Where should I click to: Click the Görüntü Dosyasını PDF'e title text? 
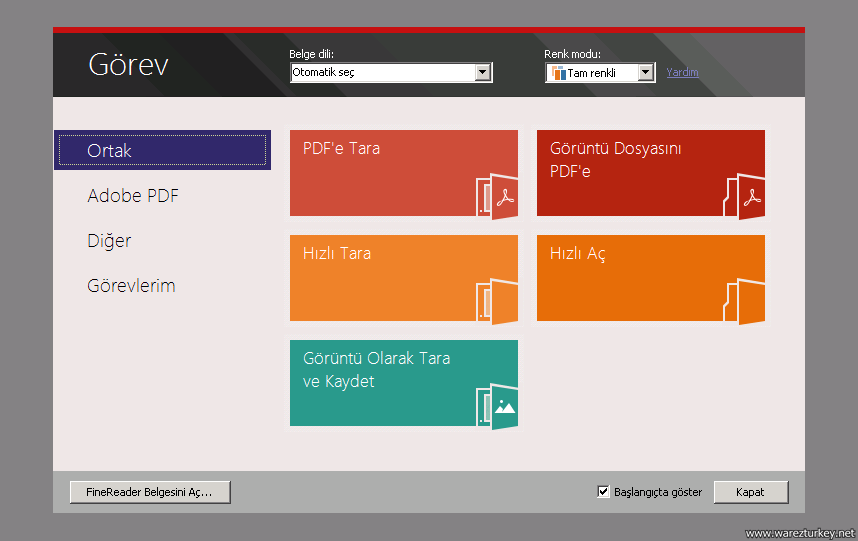click(x=616, y=160)
